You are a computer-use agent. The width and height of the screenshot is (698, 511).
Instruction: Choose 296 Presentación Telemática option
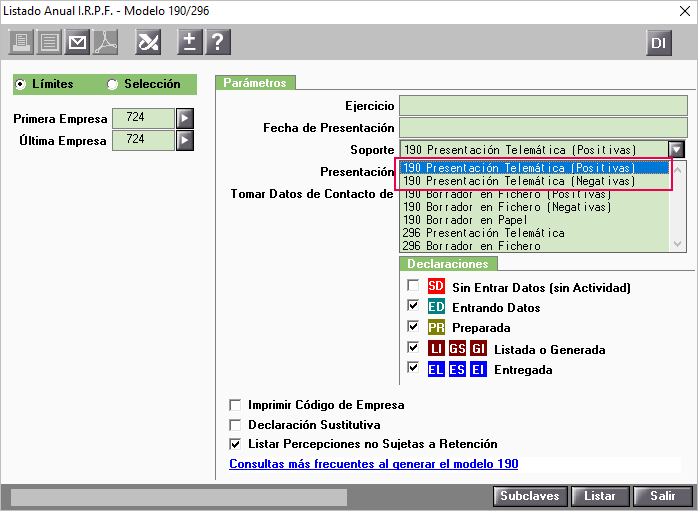tap(534, 233)
